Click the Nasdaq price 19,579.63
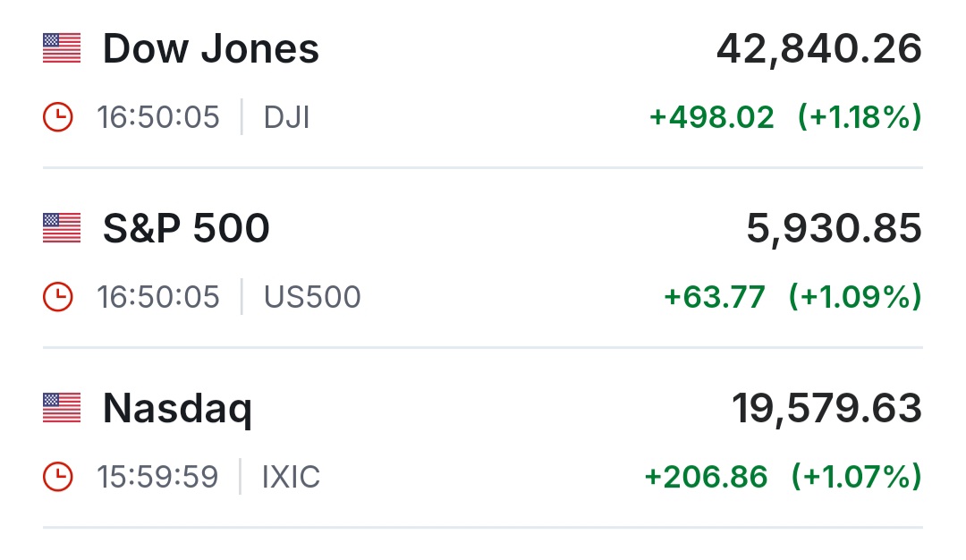Screen dimensions: 966x560 [x=826, y=409]
